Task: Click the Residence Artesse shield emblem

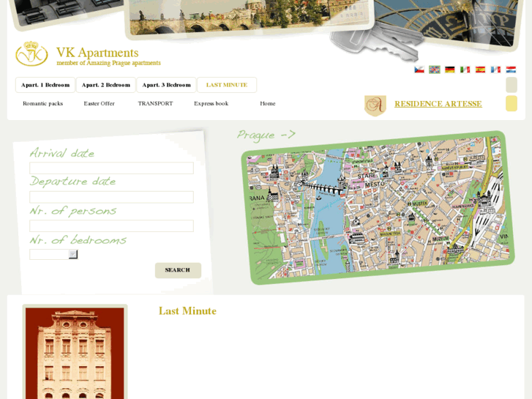Action: pyautogui.click(x=375, y=105)
